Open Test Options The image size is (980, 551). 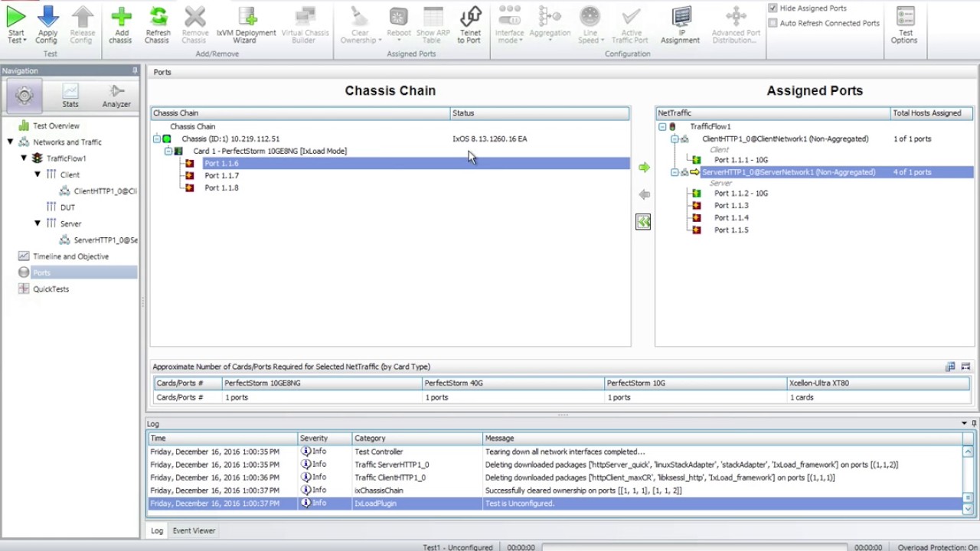click(905, 24)
